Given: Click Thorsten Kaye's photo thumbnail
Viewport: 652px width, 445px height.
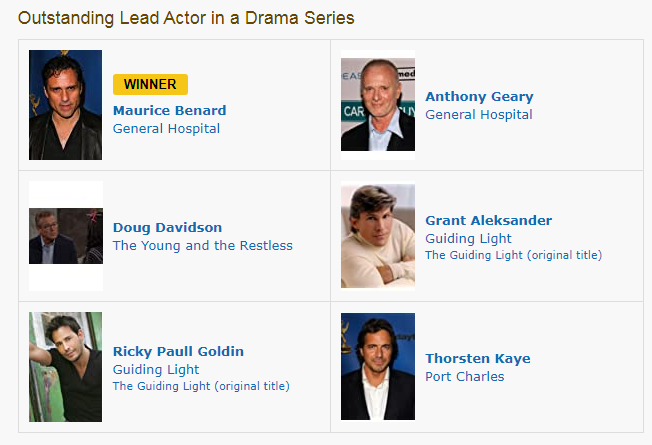Looking at the screenshot, I should [x=378, y=366].
